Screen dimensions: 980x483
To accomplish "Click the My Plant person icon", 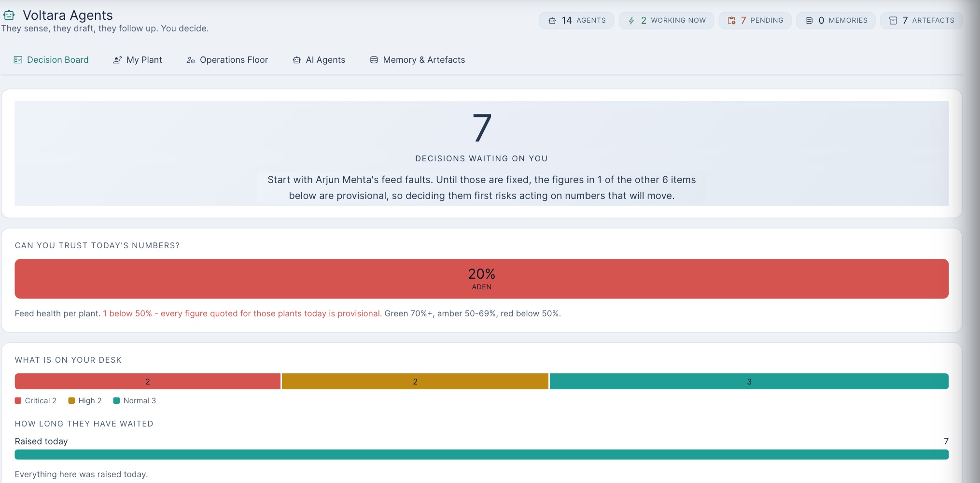I will (x=117, y=60).
